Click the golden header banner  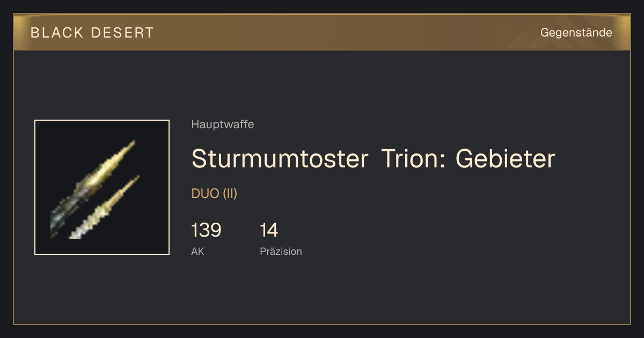point(322,32)
